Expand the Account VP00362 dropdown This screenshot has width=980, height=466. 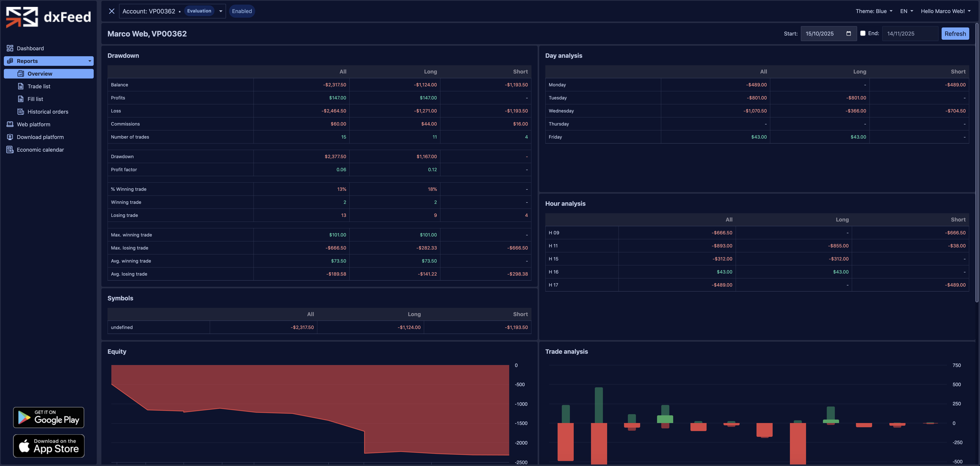tap(221, 11)
